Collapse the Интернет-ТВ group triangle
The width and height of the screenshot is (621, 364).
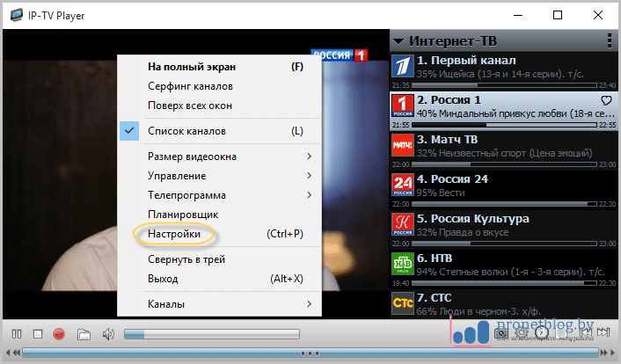[x=398, y=41]
